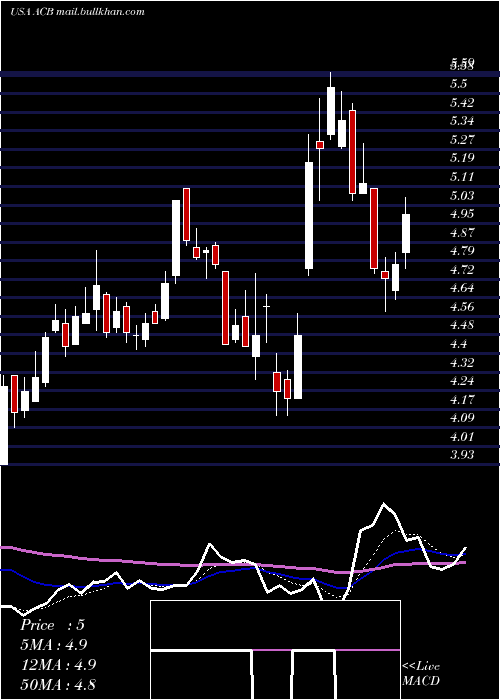The height and width of the screenshot is (700, 500).
Task: Click the 'Price : 5' readout
Action: click(x=52, y=625)
